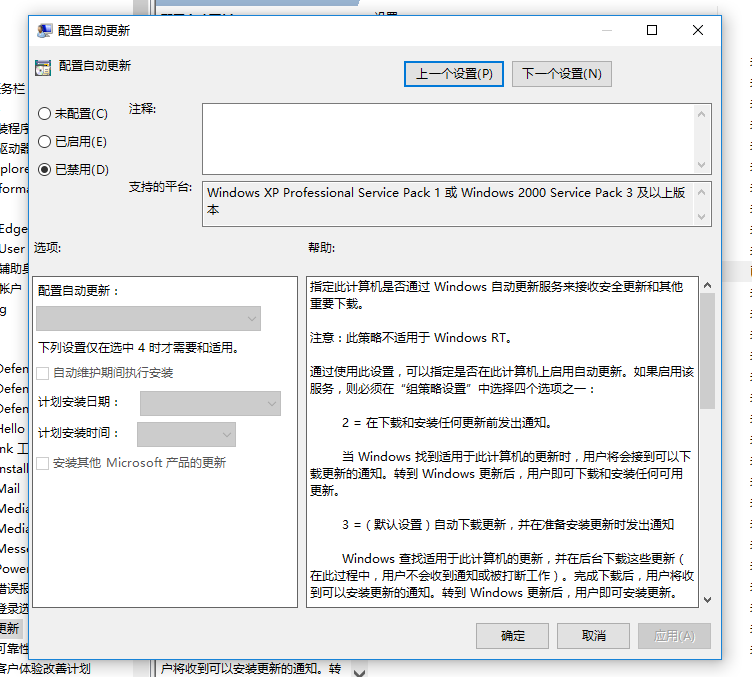Maximize the 配置自动更新 dialog window
The width and height of the screenshot is (752, 677).
652,30
